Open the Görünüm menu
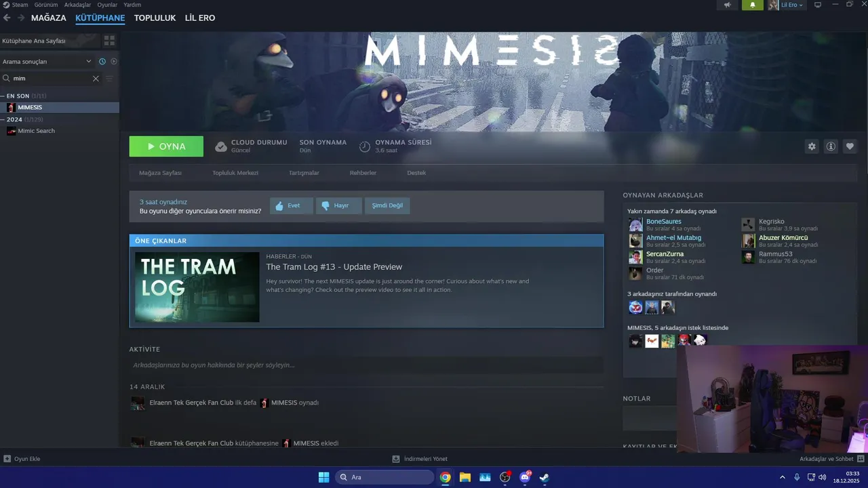The image size is (868, 488). pyautogui.click(x=46, y=5)
